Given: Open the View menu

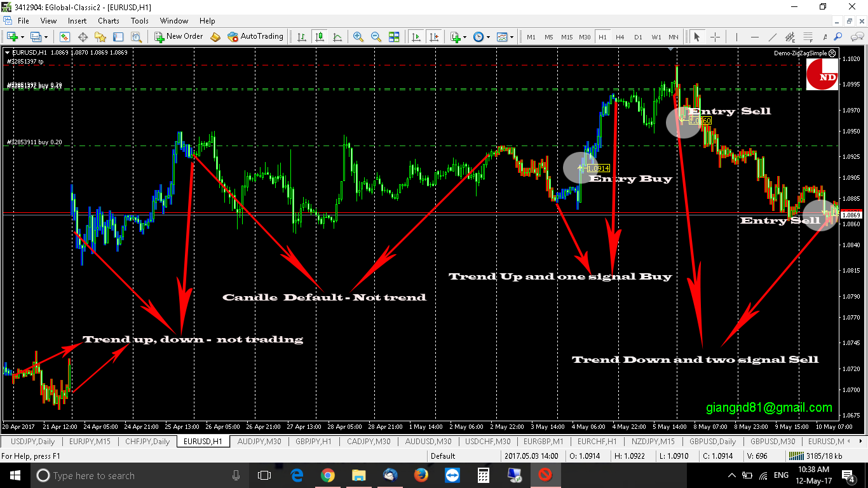Looking at the screenshot, I should coord(49,21).
